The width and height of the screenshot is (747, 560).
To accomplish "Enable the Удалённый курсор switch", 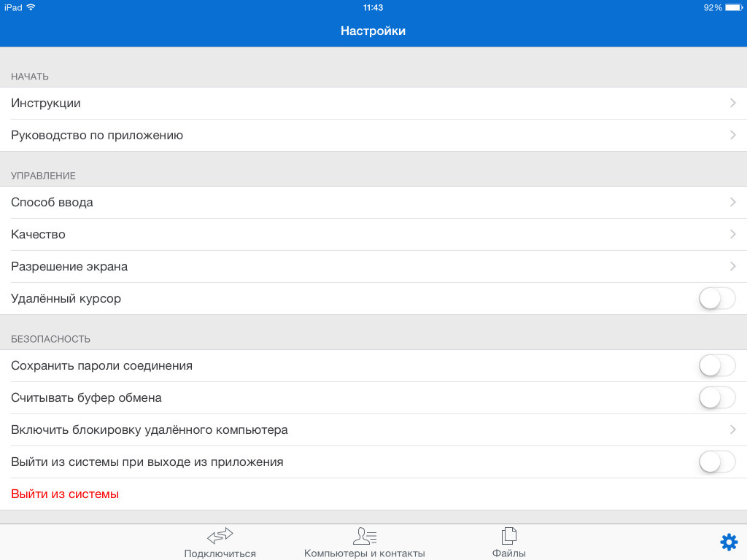I will pyautogui.click(x=717, y=299).
